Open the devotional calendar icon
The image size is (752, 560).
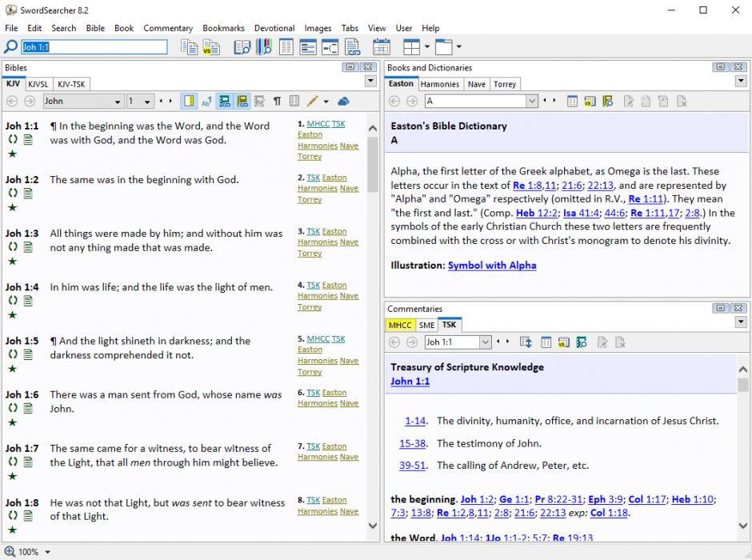[382, 47]
